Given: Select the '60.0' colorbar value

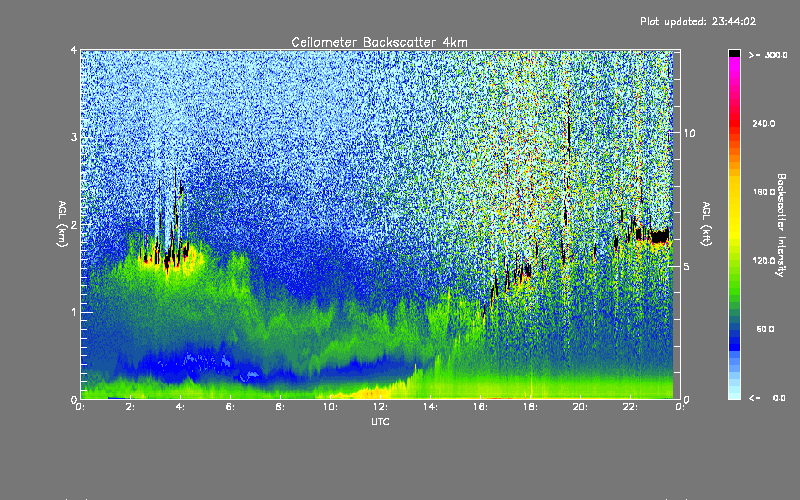Looking at the screenshot, I should (765, 329).
